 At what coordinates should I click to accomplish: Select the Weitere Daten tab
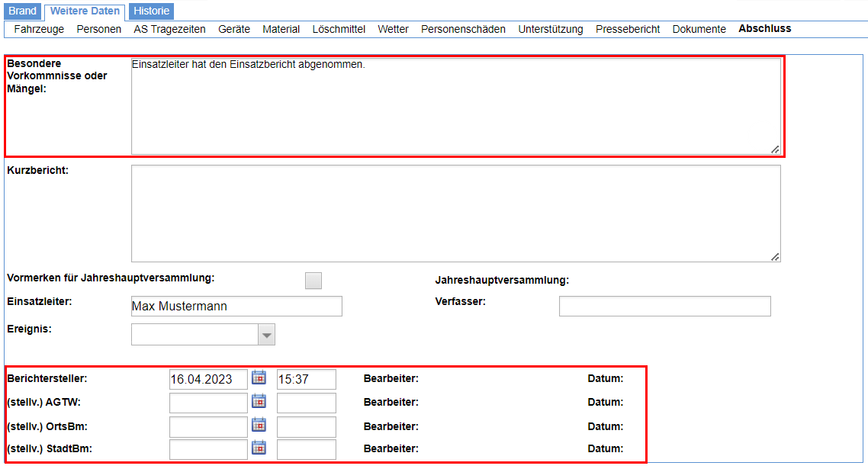[x=85, y=11]
